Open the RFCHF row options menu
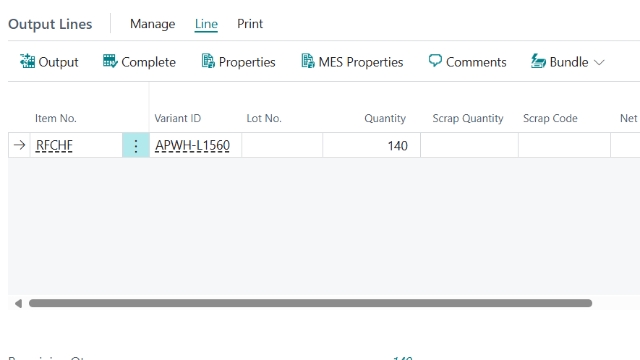 point(136,145)
